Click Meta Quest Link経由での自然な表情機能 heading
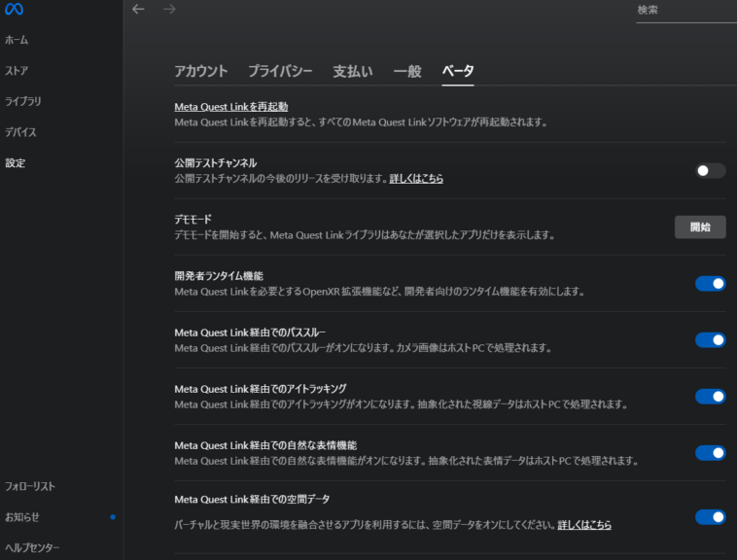 pos(265,445)
